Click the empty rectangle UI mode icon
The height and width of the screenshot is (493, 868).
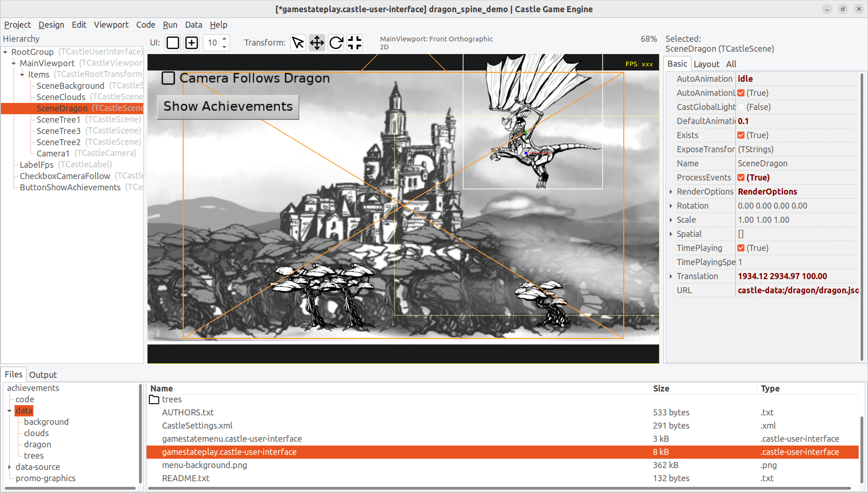(172, 43)
